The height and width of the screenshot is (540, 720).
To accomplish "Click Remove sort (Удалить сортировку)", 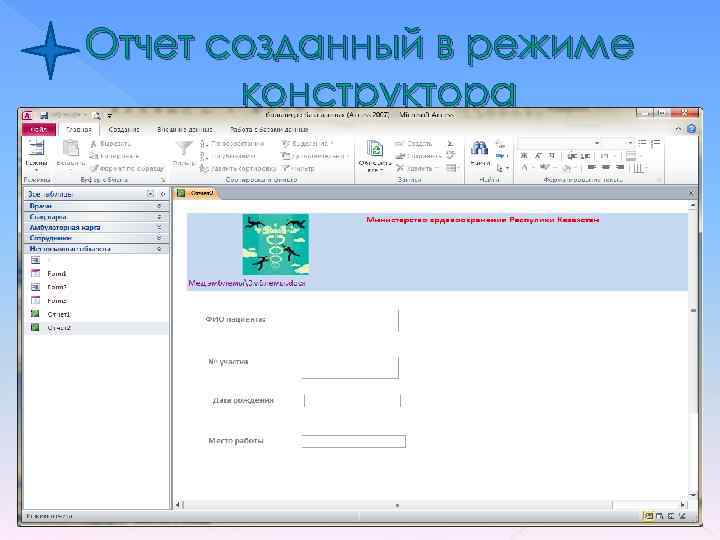I will pyautogui.click(x=238, y=169).
